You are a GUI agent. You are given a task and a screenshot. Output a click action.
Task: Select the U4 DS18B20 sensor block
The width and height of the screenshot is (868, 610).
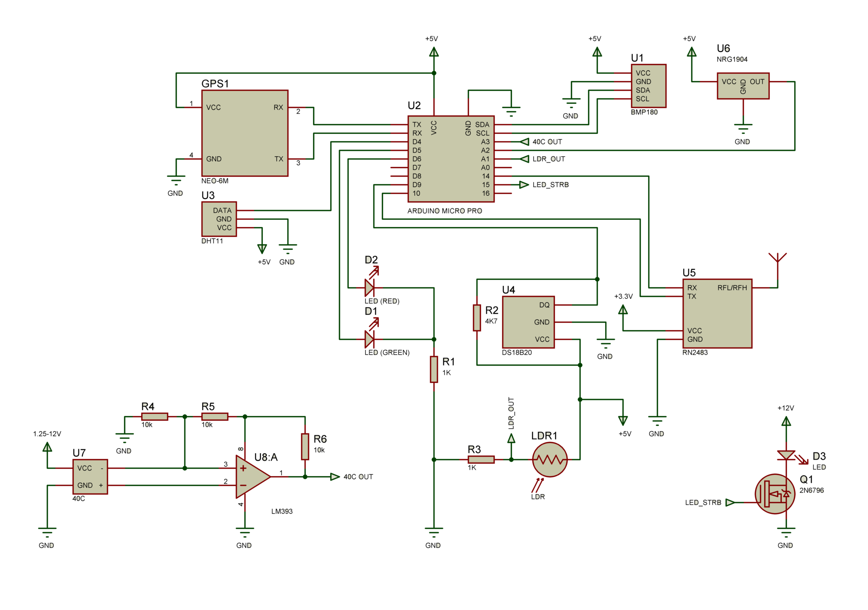click(x=529, y=322)
